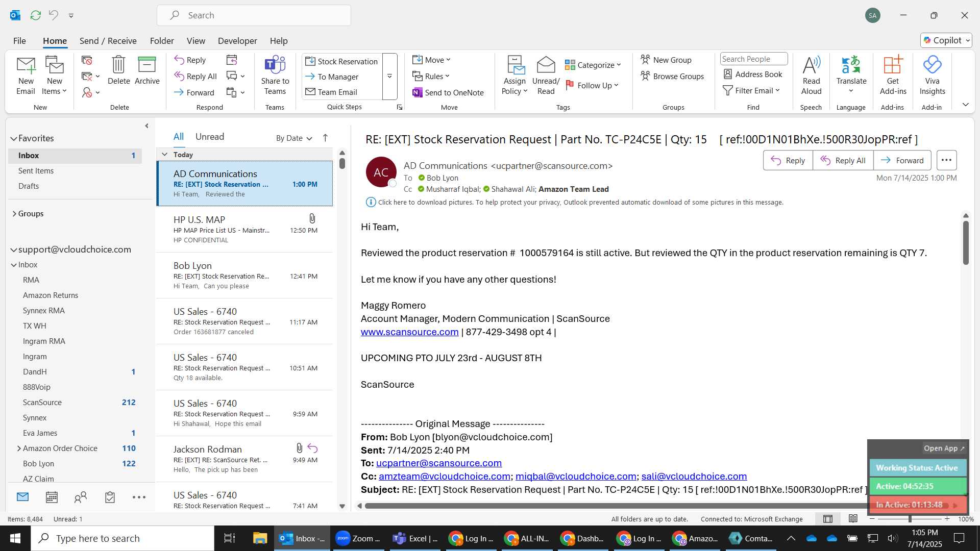The width and height of the screenshot is (980, 551).
Task: Open the Bob Lyon email at 12:41 PM
Action: [244, 275]
